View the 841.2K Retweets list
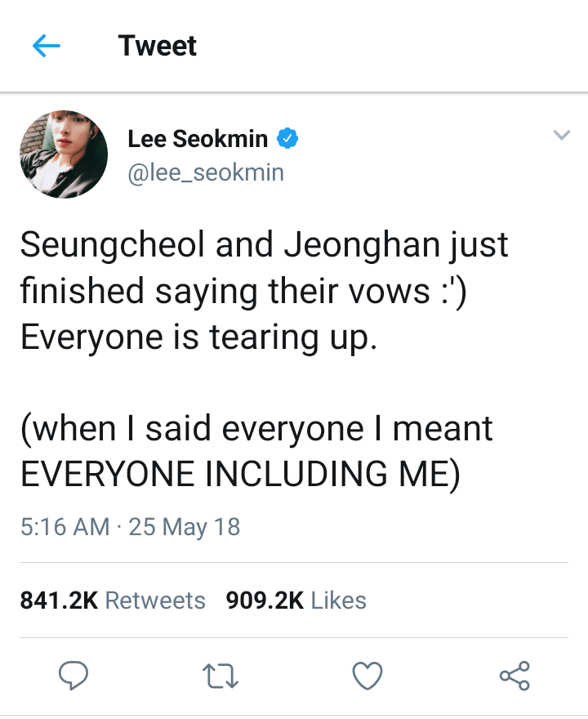Viewport: 588px width, 719px height. pyautogui.click(x=113, y=601)
